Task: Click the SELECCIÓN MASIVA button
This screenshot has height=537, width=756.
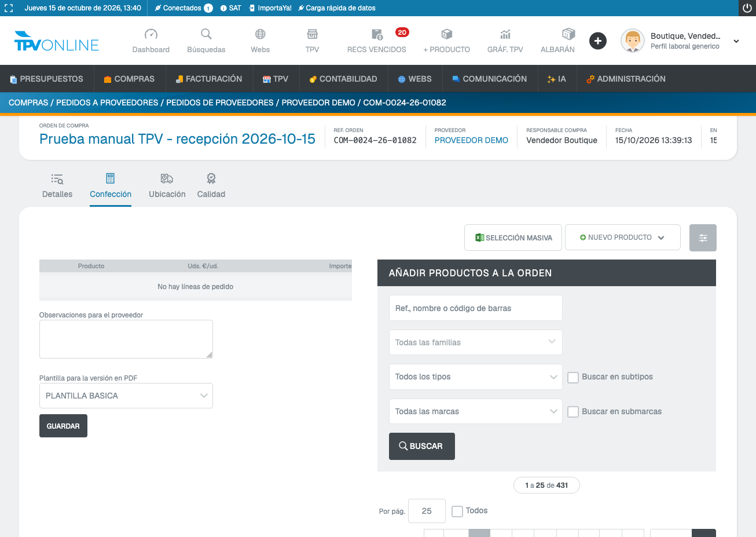Action: pos(513,238)
